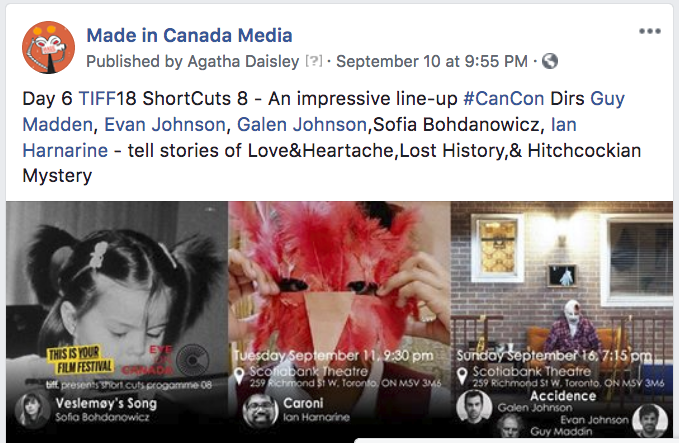679x443 pixels.
Task: Open the Accidence brick building image
Action: coord(564,280)
